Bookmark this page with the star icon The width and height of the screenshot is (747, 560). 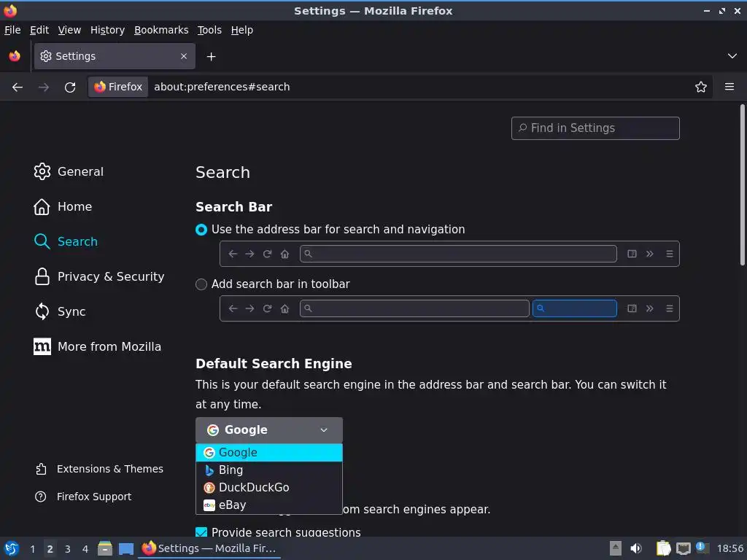(x=701, y=87)
